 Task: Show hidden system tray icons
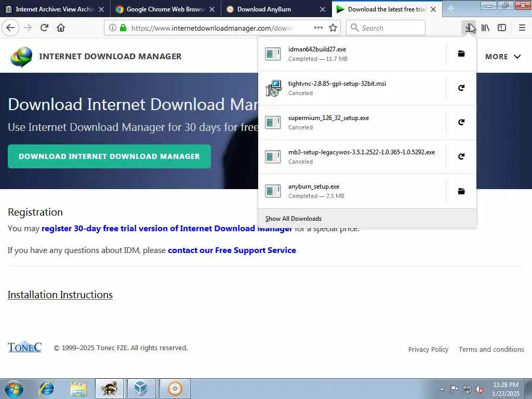tap(442, 390)
